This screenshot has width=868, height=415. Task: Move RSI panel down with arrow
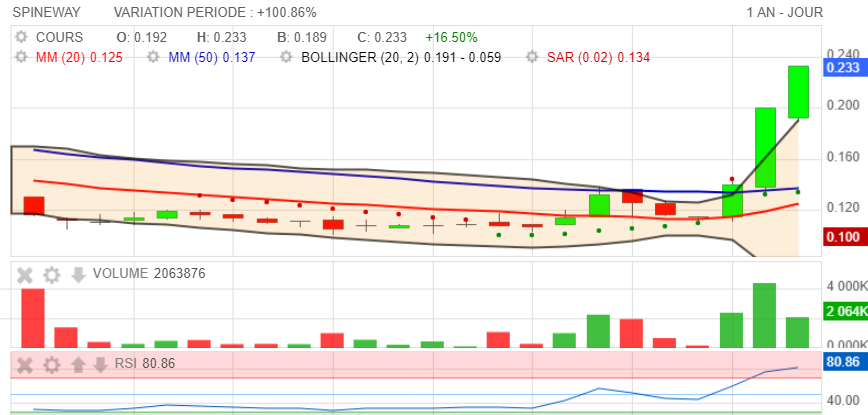click(100, 365)
